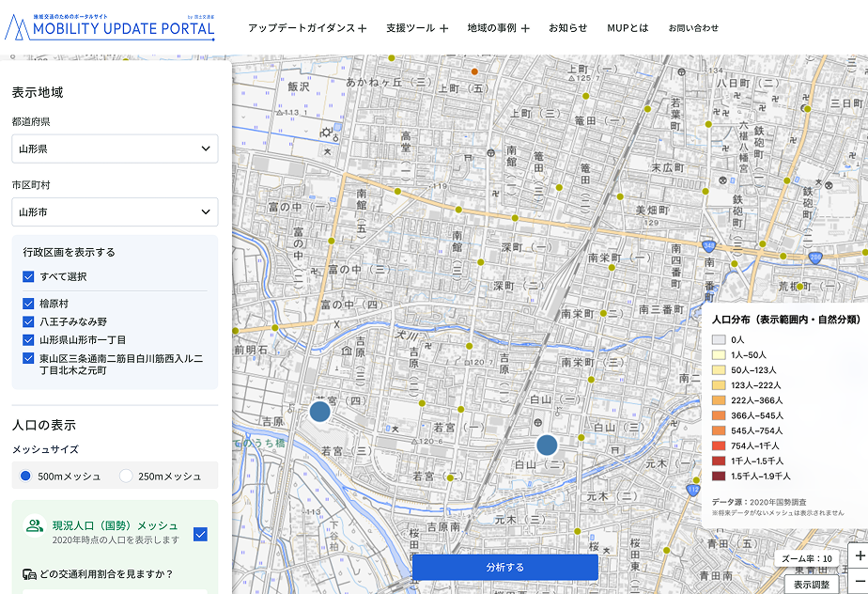Zoom in with the plus button

point(860,555)
